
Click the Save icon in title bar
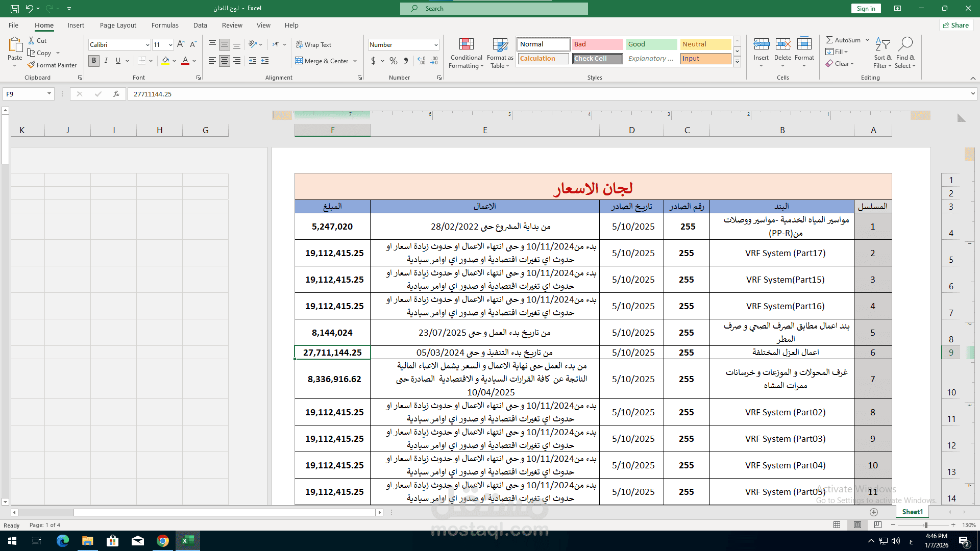[15, 9]
